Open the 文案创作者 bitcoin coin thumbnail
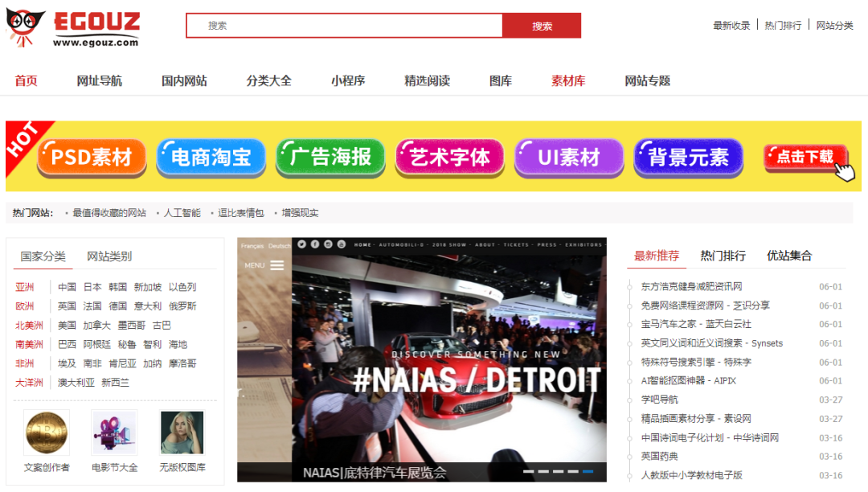The image size is (868, 492). tap(47, 433)
